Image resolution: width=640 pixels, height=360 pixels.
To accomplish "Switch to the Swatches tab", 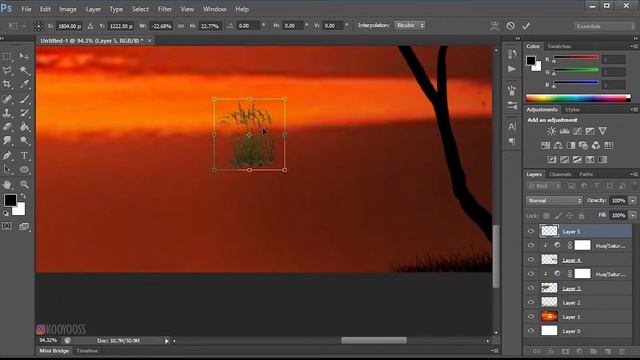I will coord(559,46).
